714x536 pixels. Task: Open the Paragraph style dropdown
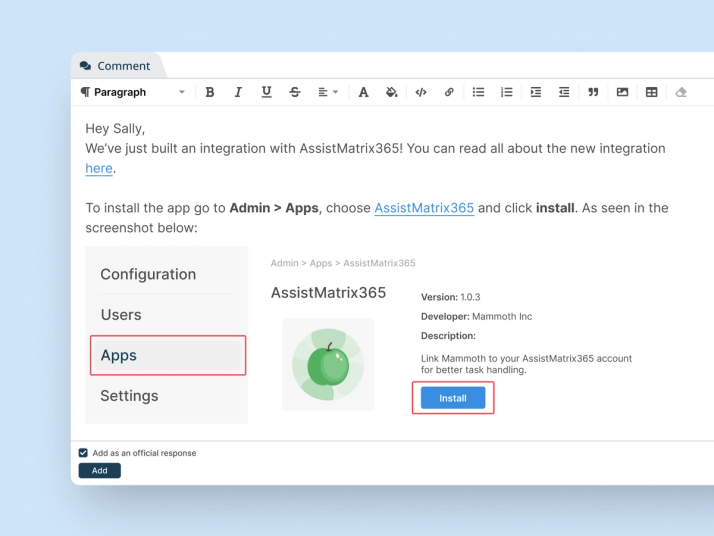[x=133, y=92]
